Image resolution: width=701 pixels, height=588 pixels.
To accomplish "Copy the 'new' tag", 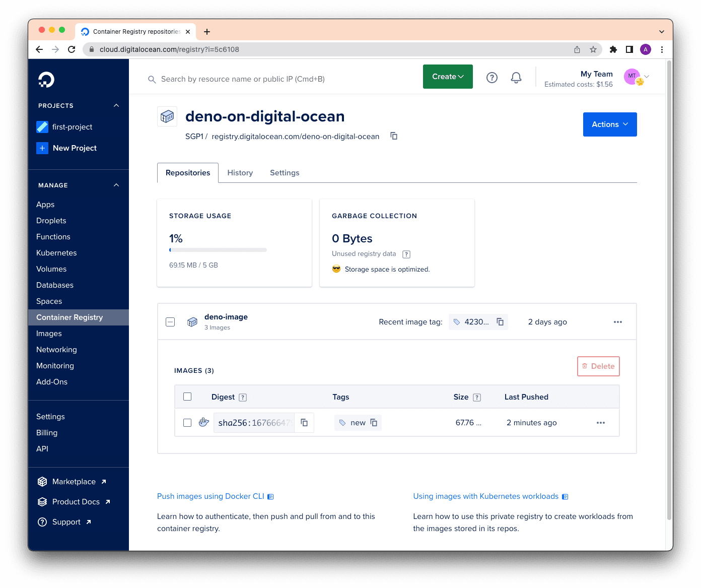I will click(x=374, y=423).
